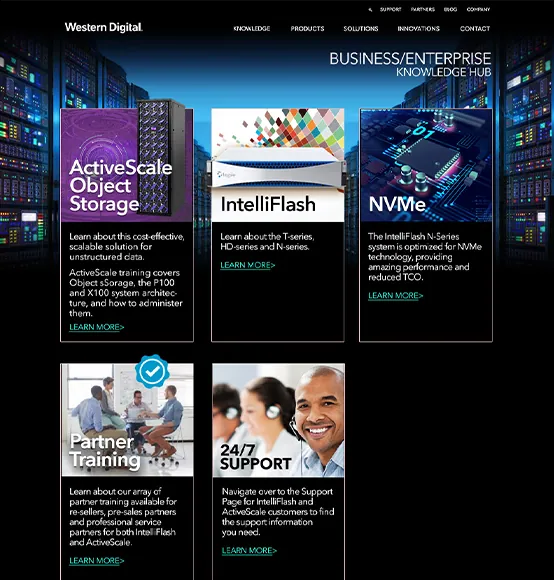Click the search magnifier icon in top bar
Viewport: 554px width, 580px height.
[x=370, y=10]
